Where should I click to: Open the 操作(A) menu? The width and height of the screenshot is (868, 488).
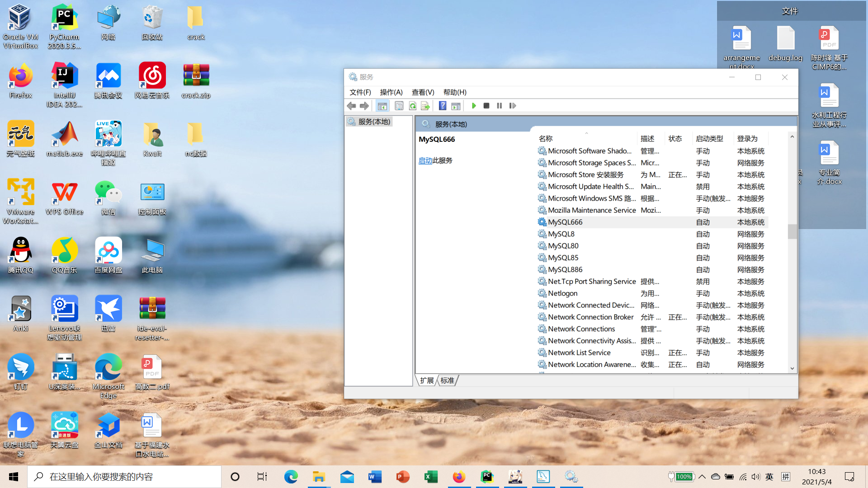click(x=391, y=92)
